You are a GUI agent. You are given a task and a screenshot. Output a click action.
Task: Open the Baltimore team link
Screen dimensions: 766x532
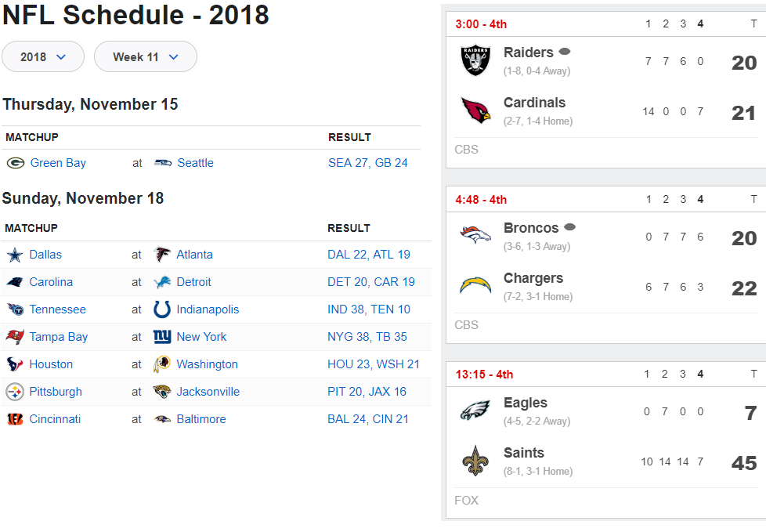click(201, 419)
